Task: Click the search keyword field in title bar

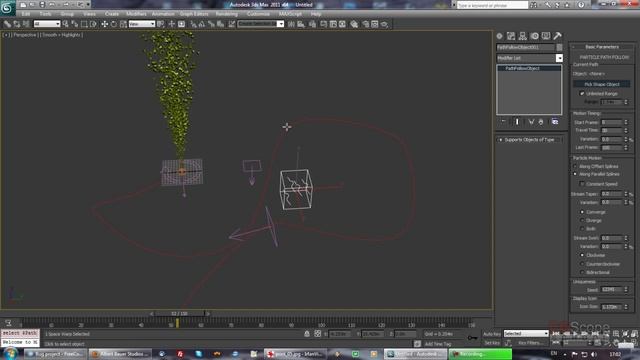Action: 492,5
